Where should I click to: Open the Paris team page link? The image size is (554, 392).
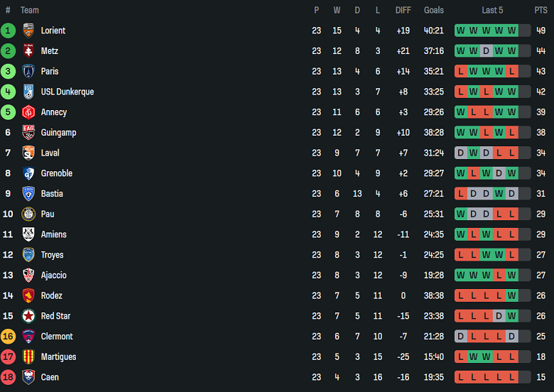pos(50,72)
